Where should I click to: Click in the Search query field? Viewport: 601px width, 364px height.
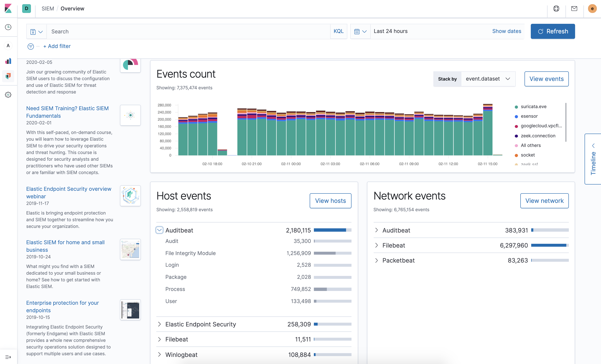tap(188, 32)
